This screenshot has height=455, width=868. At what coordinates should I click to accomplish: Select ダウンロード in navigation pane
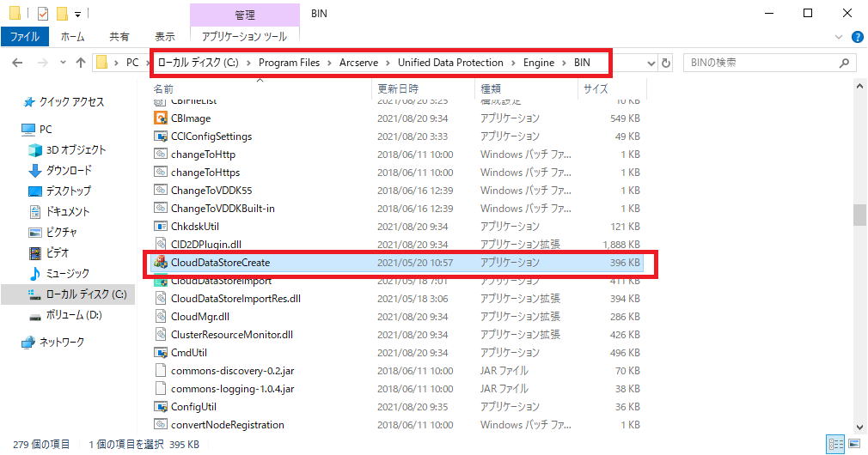[x=69, y=170]
